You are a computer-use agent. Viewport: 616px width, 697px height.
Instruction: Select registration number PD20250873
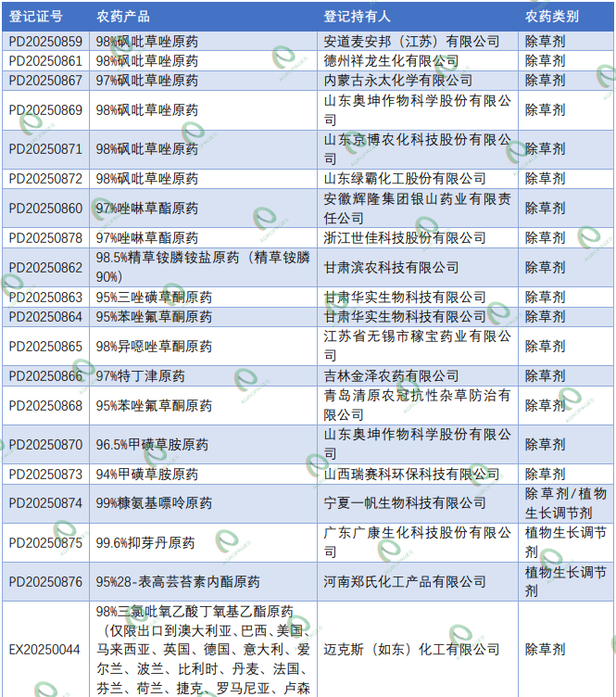(x=45, y=475)
